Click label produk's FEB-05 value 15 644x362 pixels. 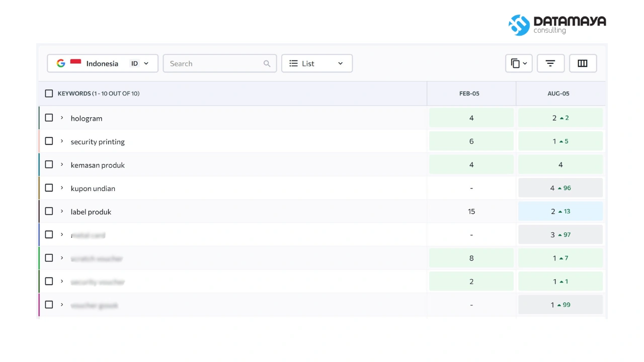pyautogui.click(x=471, y=211)
